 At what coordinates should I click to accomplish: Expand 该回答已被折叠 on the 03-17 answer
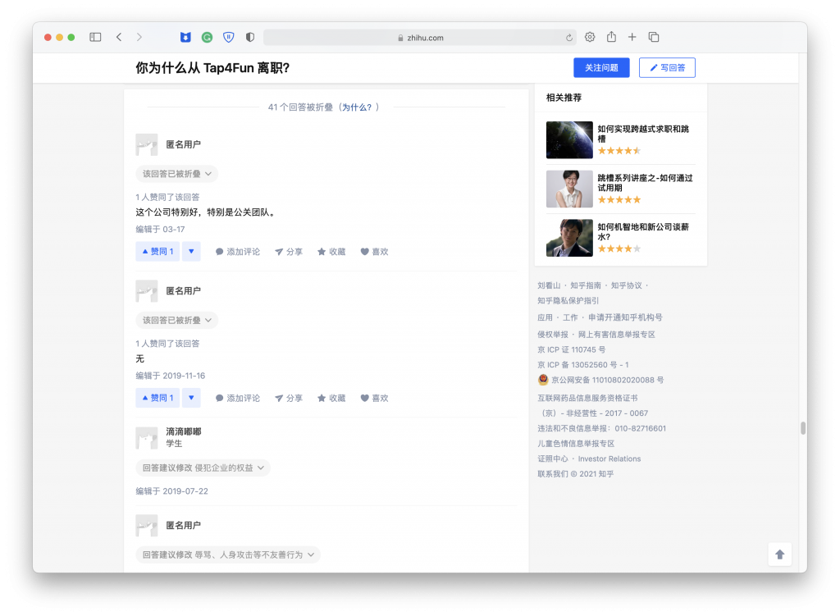pyautogui.click(x=177, y=174)
